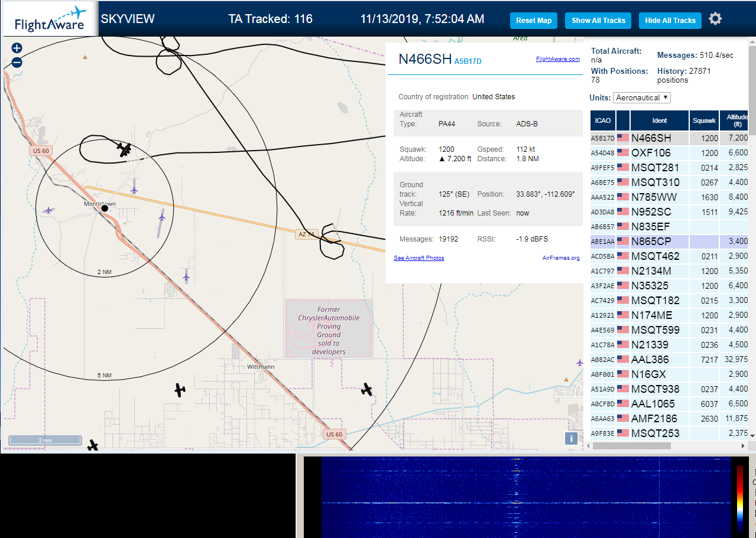The width and height of the screenshot is (756, 538).
Task: Select the N785WW aircraft row
Action: (669, 197)
